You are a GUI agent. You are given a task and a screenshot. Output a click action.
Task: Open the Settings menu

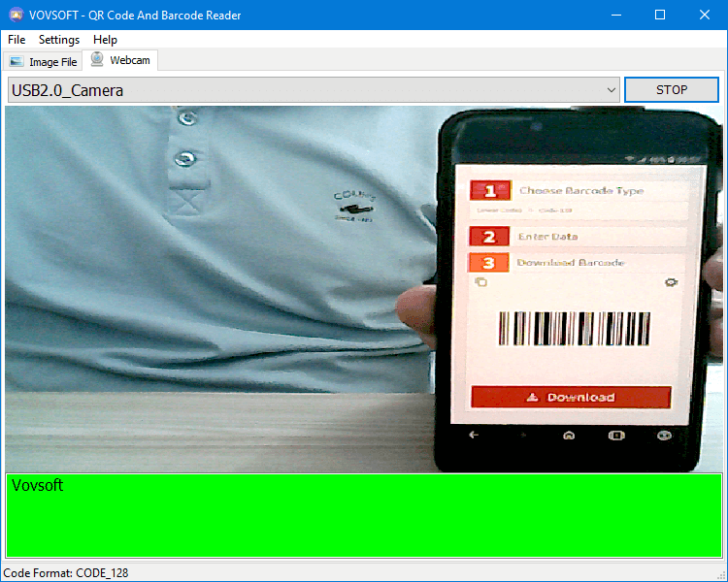[59, 40]
